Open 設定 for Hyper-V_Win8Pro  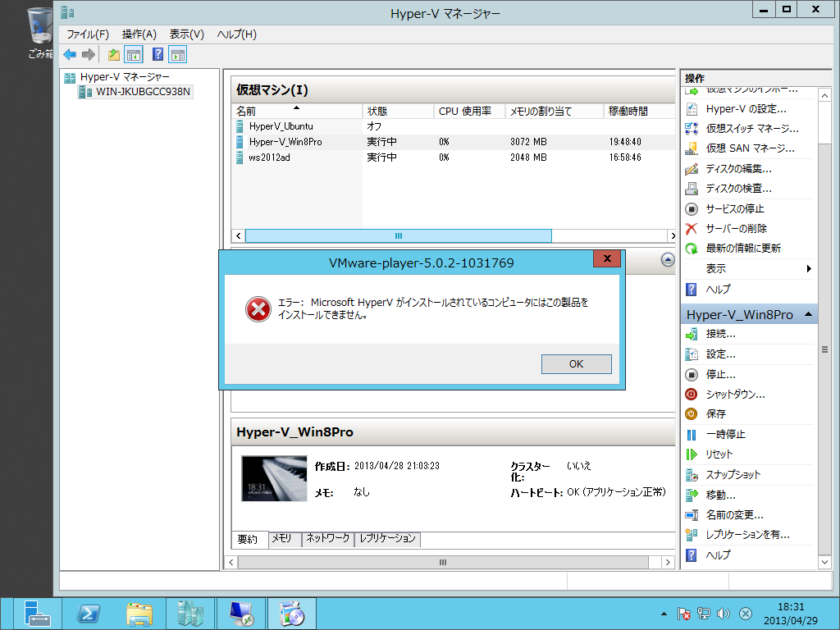[720, 354]
